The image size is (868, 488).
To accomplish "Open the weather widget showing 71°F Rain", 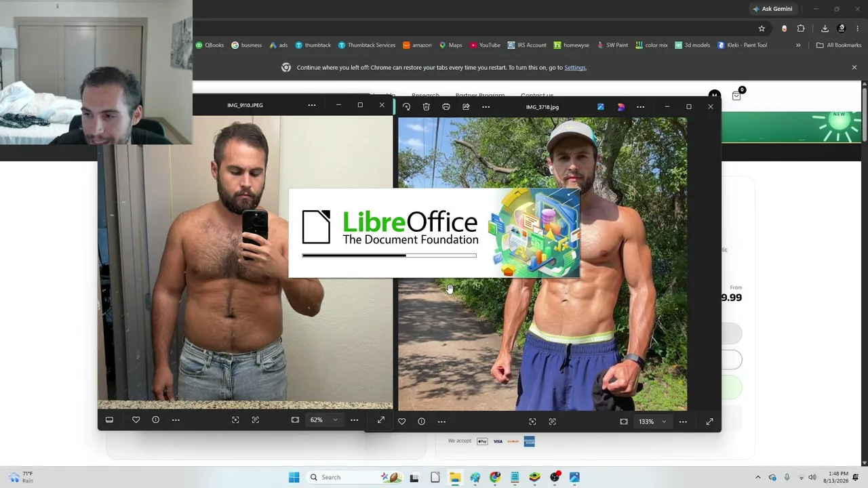I will pyautogui.click(x=20, y=477).
